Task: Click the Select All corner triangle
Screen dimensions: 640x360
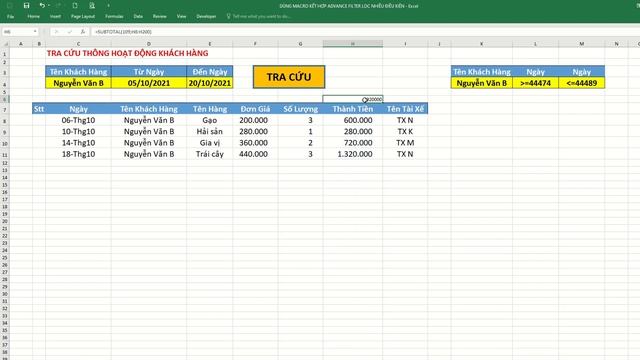Action: [x=5, y=44]
